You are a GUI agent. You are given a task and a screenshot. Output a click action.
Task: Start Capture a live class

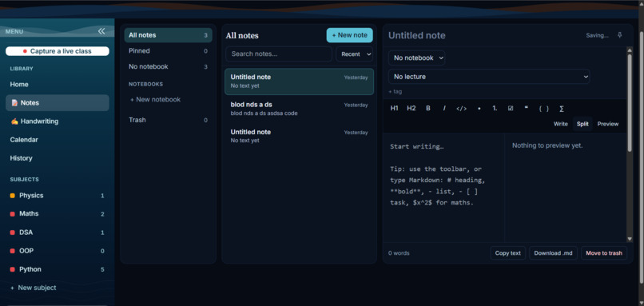tap(58, 51)
